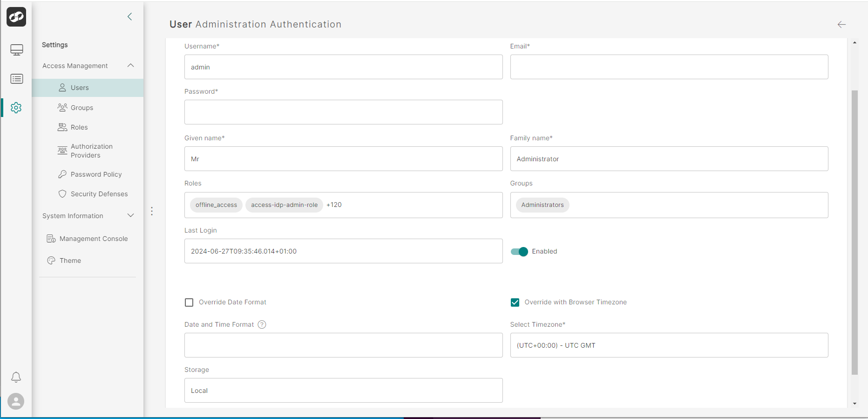Image resolution: width=868 pixels, height=419 pixels.
Task: Click the Given name field
Action: click(x=344, y=159)
